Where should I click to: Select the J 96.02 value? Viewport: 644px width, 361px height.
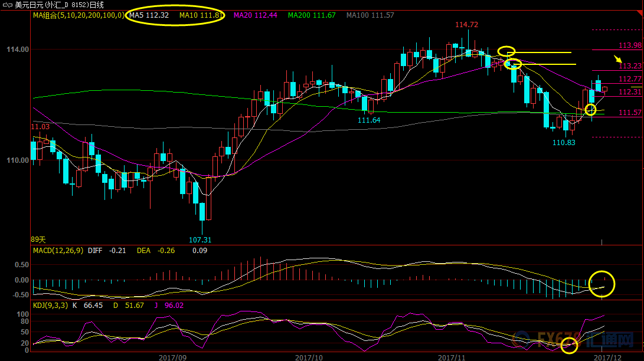point(169,306)
